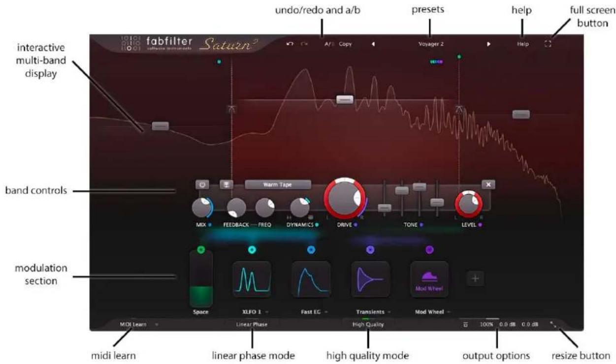Click the full screen button icon
The height and width of the screenshot is (364, 616).
(x=548, y=44)
